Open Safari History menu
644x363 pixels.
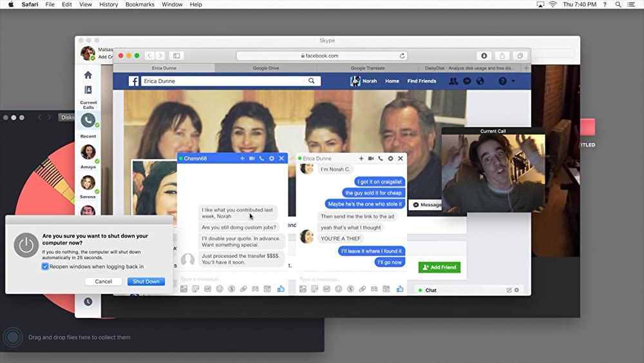[x=108, y=5]
